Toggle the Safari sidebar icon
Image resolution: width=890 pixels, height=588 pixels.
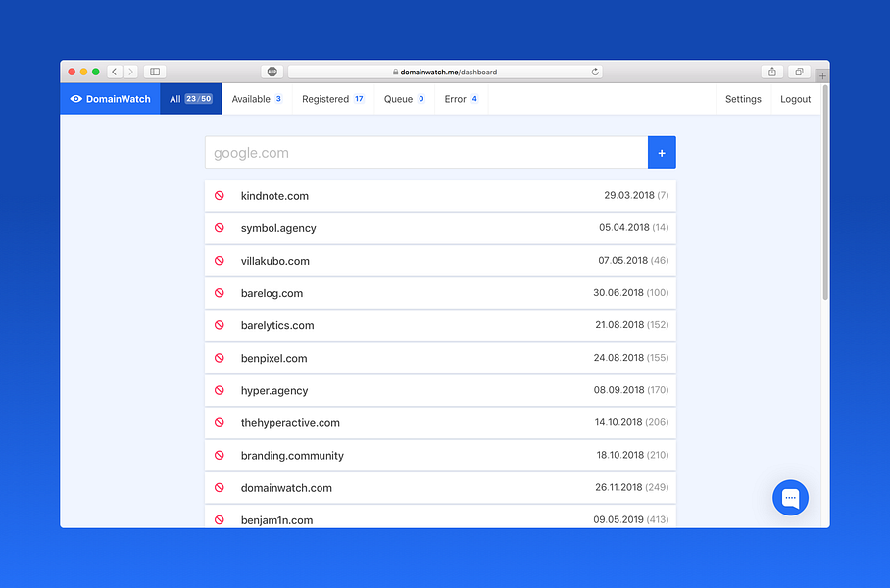click(154, 71)
